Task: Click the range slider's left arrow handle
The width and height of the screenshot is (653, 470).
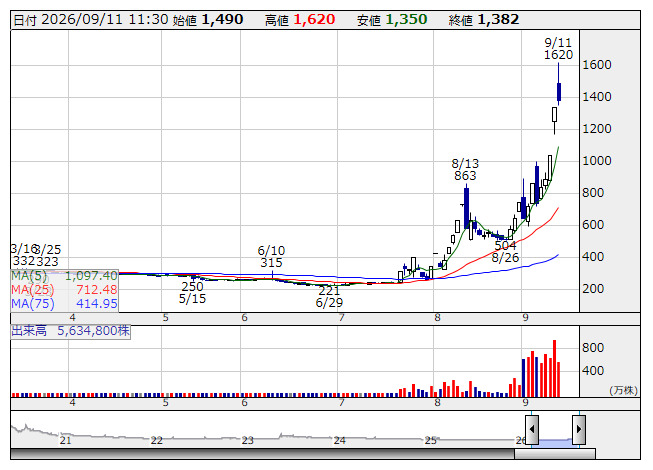Action: click(x=532, y=429)
